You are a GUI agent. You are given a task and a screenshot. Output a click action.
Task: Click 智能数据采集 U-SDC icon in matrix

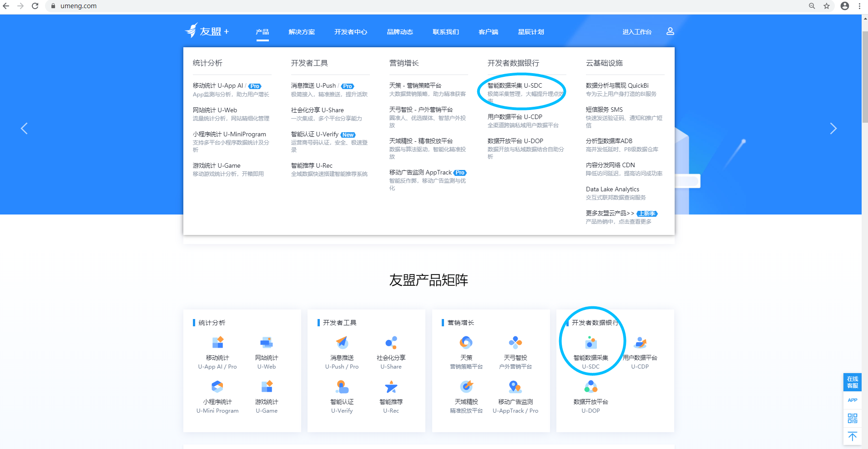(590, 342)
